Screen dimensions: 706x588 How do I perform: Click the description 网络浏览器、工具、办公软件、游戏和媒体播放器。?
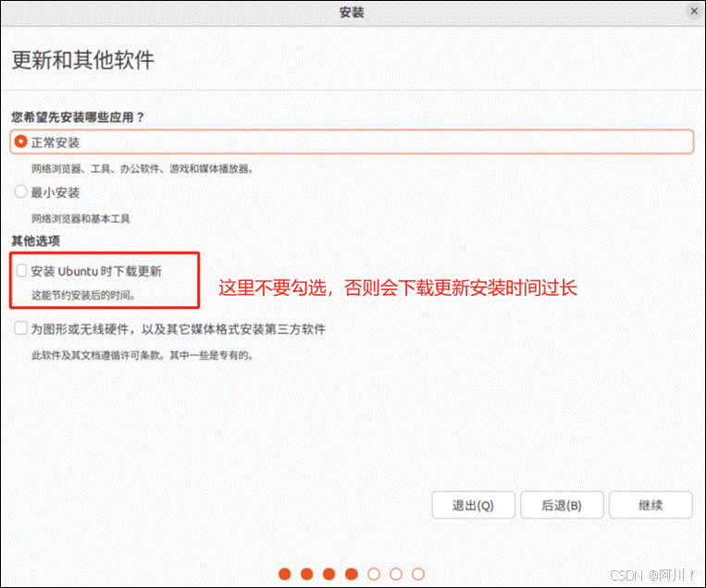[x=142, y=168]
